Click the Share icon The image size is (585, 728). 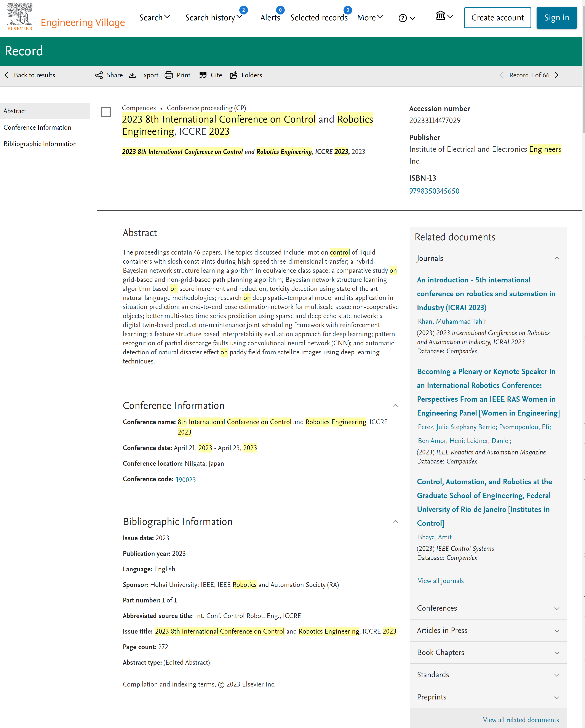[99, 75]
